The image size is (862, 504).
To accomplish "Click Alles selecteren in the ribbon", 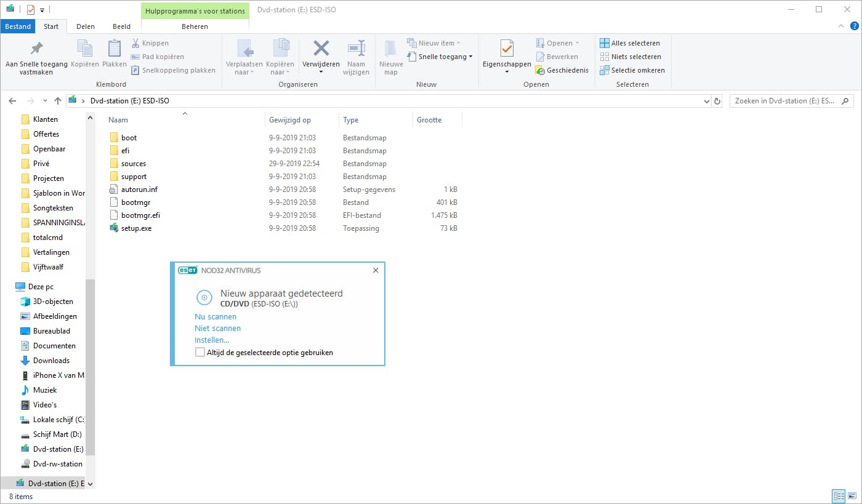I will click(630, 43).
